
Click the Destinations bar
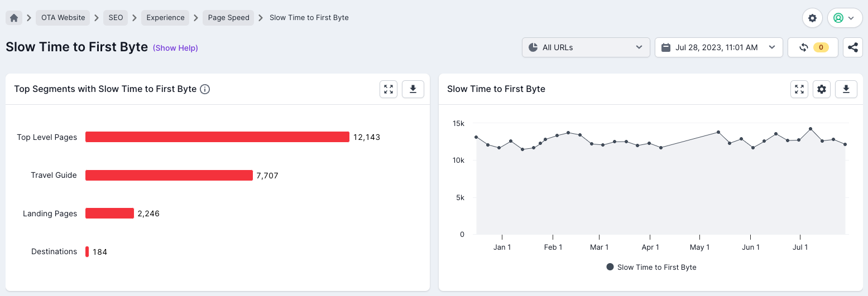tap(87, 252)
